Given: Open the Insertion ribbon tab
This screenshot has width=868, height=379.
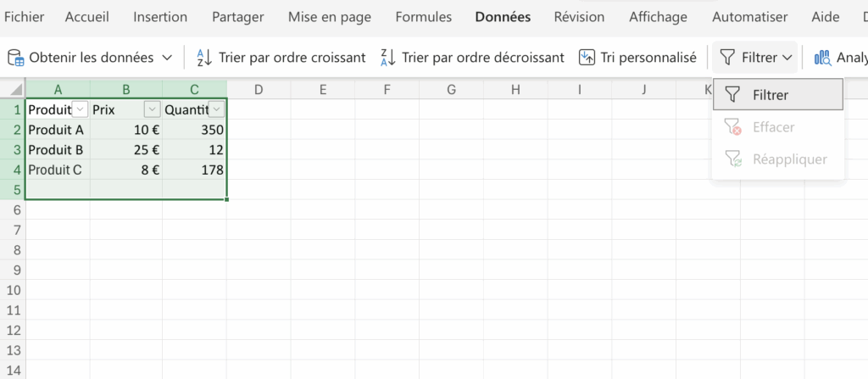Looking at the screenshot, I should [x=160, y=17].
